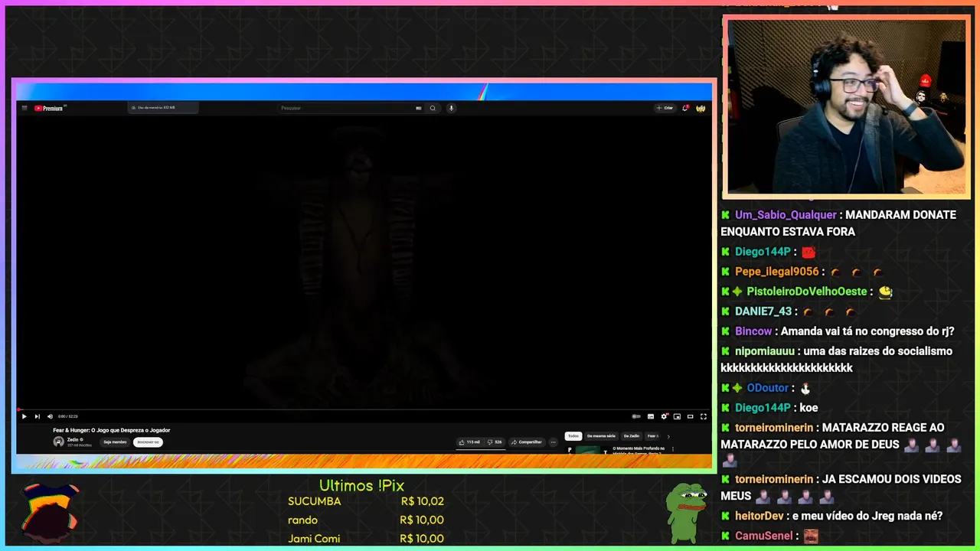Open the Criar create button

(x=665, y=108)
